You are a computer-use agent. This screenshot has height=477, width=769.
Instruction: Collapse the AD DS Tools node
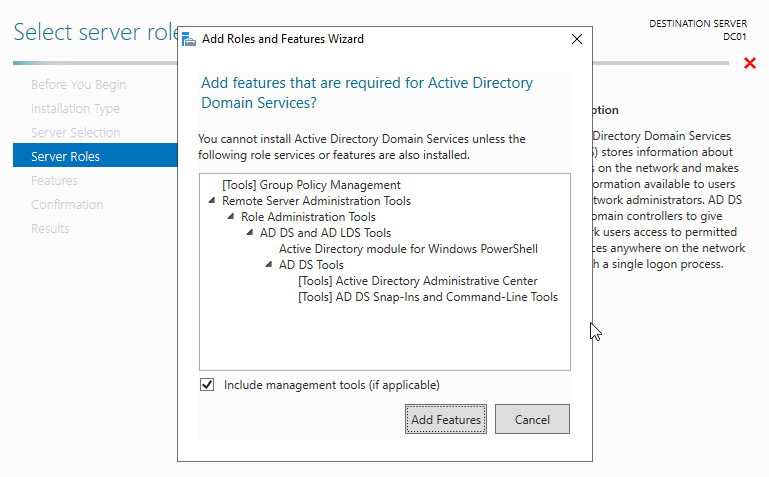[x=269, y=264]
